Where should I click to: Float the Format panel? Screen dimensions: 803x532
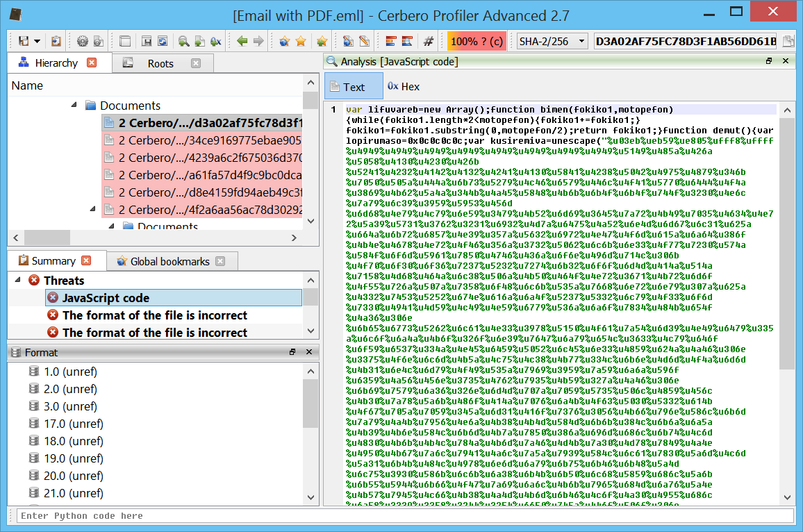pyautogui.click(x=292, y=351)
